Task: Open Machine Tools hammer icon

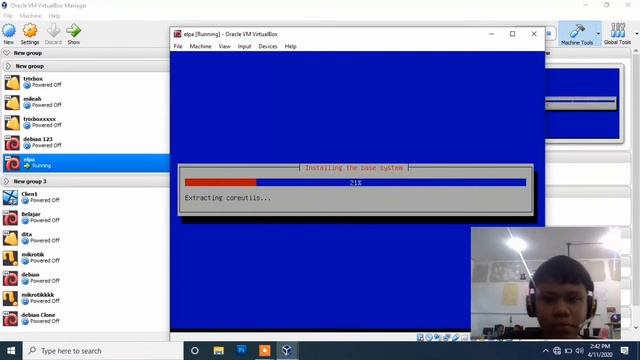Action: point(577,31)
